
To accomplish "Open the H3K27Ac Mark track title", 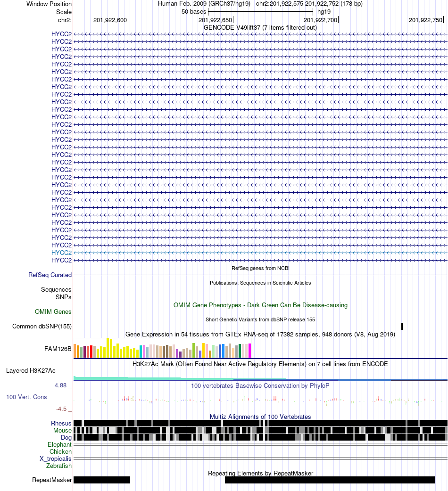I will coord(260,364).
